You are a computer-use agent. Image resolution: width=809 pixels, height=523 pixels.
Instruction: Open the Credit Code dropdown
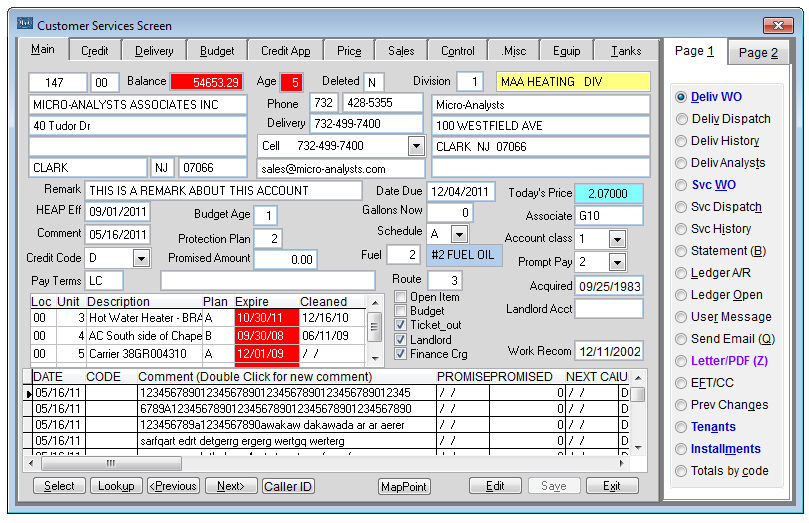coord(141,258)
